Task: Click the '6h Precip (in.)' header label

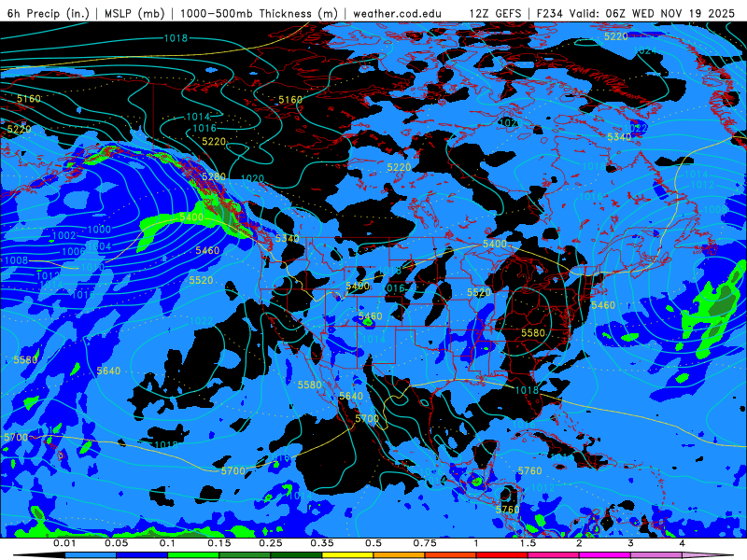Action: 49,13
